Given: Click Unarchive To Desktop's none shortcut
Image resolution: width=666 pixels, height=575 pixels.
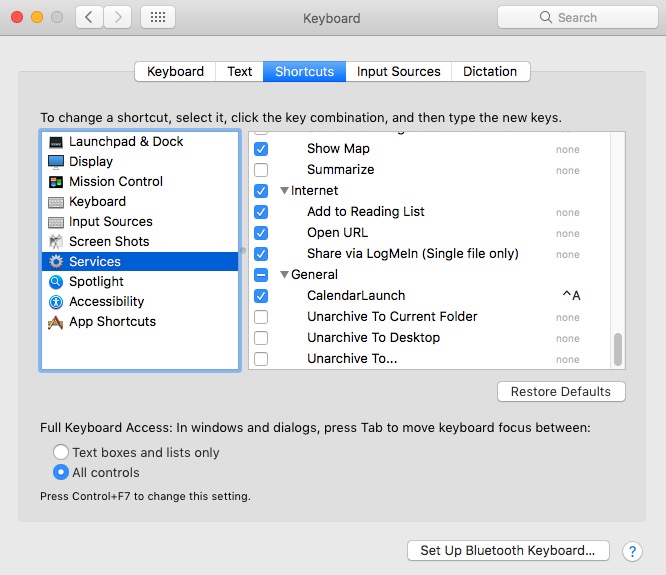Looking at the screenshot, I should 568,339.
